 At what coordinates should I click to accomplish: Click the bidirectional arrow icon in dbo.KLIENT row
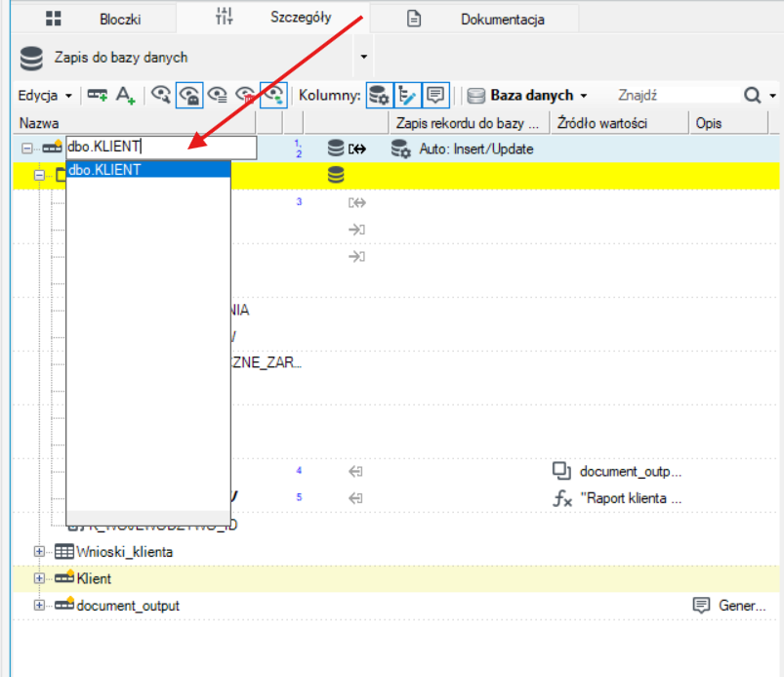point(357,148)
